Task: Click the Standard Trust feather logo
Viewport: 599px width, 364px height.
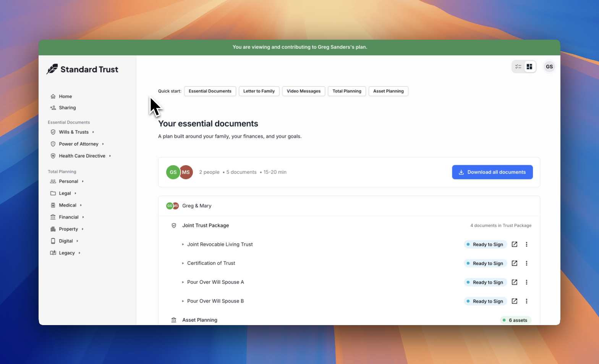Action: pyautogui.click(x=52, y=69)
